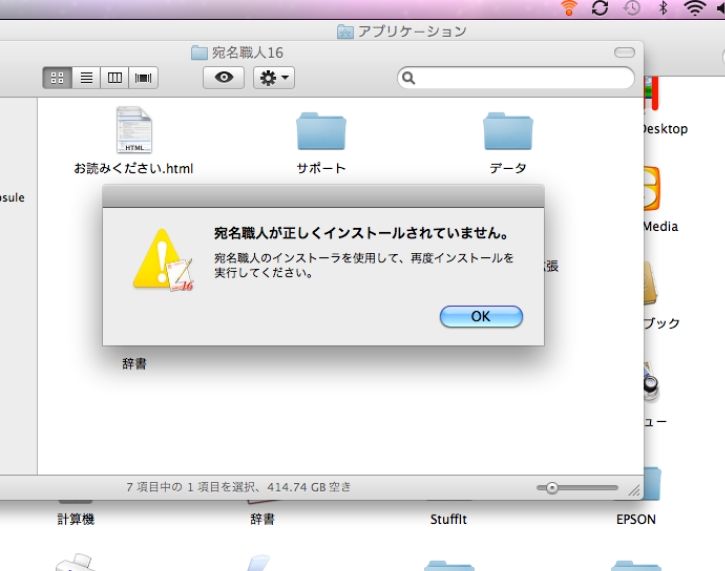The image size is (725, 571).
Task: Switch to column view in Finder toolbar
Action: click(x=115, y=77)
